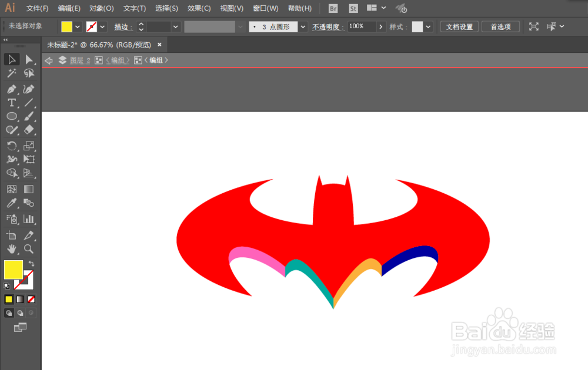Open the 3 点圆形 brush dropdown
588x370 pixels.
click(302, 26)
